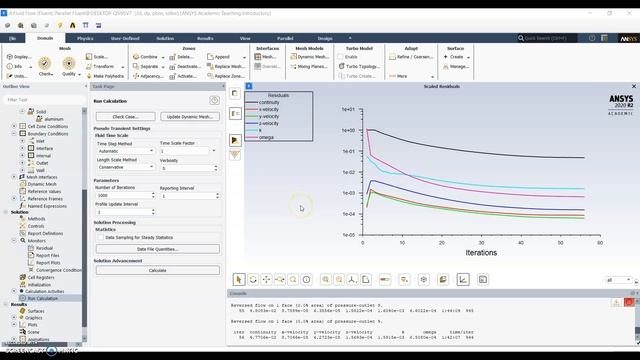This screenshot has height=360, width=640.
Task: Click the Number of Iterations field
Action: pyautogui.click(x=123, y=196)
